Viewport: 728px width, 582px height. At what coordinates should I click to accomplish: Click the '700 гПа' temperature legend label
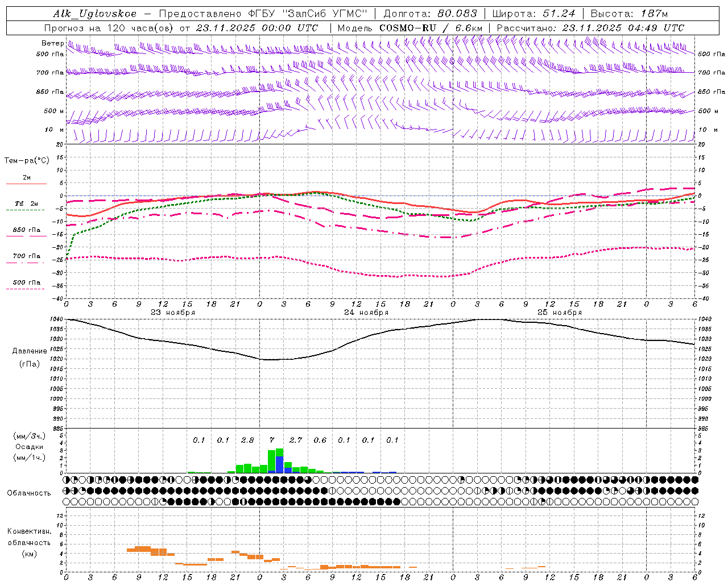pos(27,256)
